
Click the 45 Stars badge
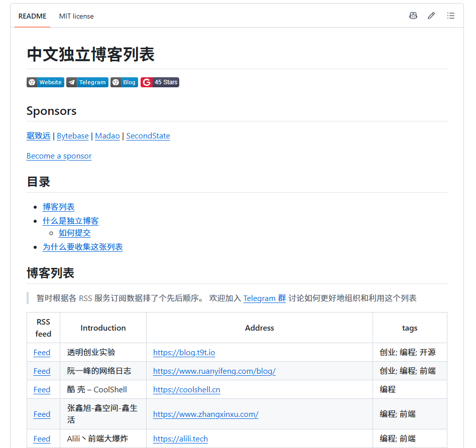[x=160, y=82]
